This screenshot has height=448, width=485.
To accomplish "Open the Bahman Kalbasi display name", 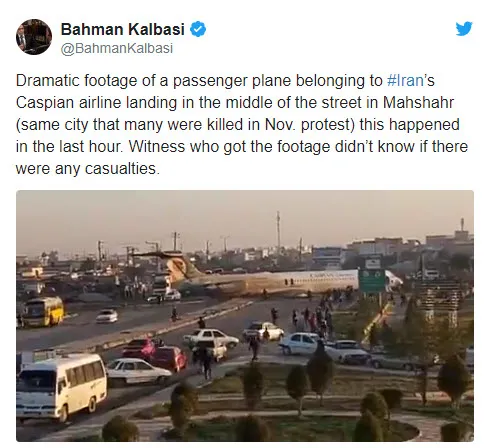I will [123, 29].
